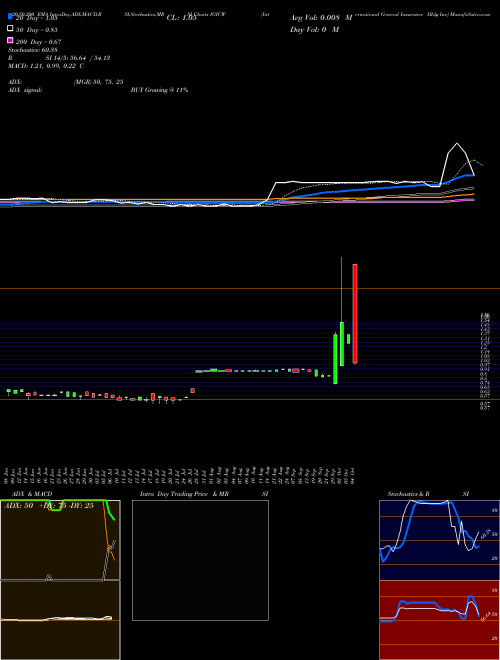This screenshot has width=500, height=660.
Task: Click the 'Avg Vol: 0.008 M' label
Action: click(x=321, y=18)
